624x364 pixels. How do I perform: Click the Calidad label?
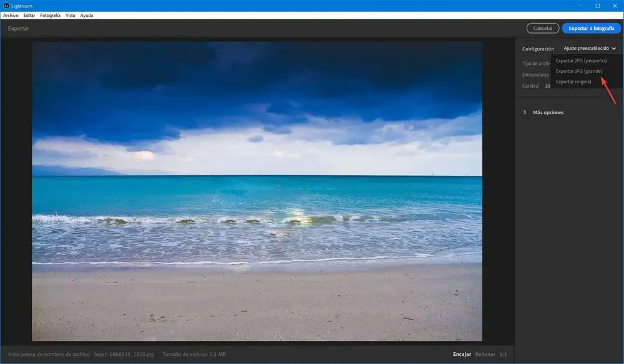[530, 86]
